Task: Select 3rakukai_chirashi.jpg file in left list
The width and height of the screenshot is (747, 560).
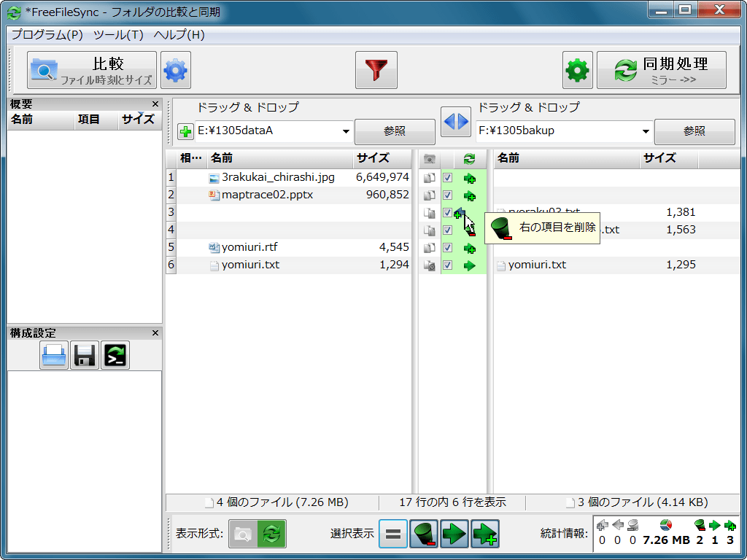Action: click(x=278, y=177)
